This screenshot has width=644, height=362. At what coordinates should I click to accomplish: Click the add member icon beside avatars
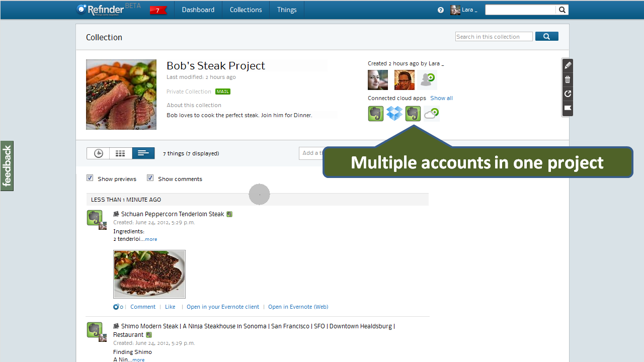[x=427, y=79]
